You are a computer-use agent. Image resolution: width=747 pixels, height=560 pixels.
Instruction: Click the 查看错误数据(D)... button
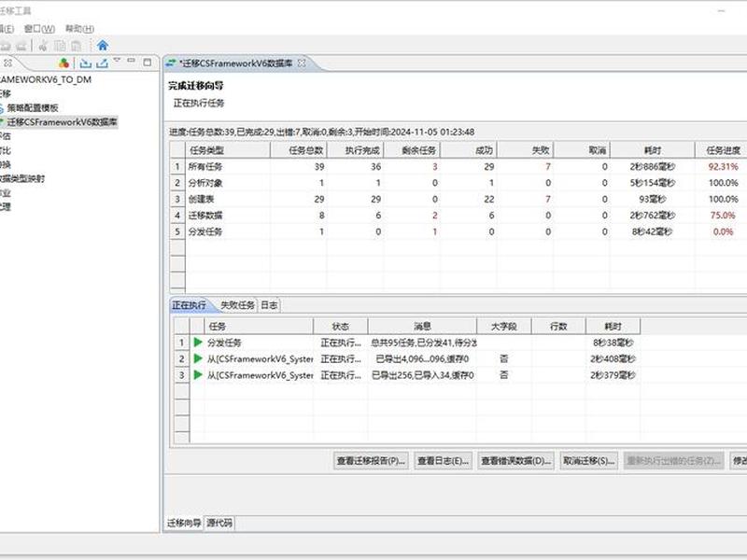coord(516,461)
